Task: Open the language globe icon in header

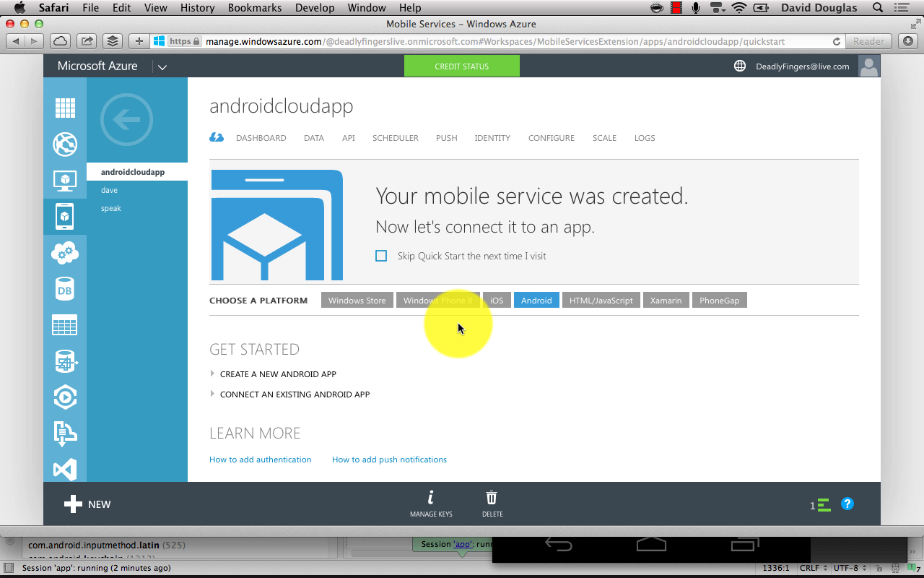Action: [x=740, y=66]
